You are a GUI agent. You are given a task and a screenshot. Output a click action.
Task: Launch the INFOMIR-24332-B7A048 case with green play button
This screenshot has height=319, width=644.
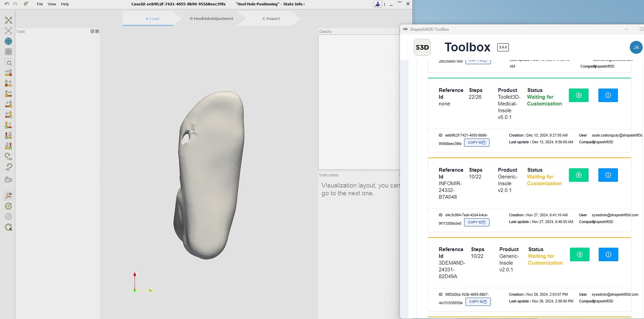click(579, 175)
